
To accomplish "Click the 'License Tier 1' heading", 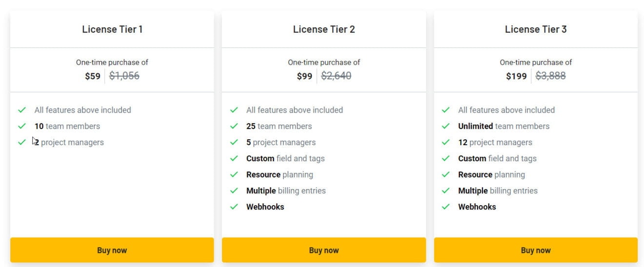I will click(112, 29).
